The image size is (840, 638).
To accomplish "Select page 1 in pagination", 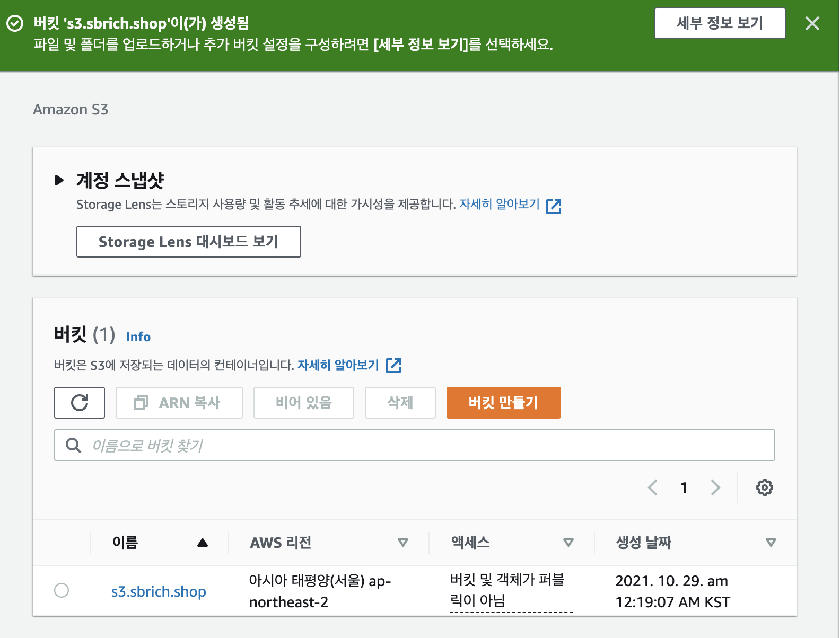I will click(x=684, y=488).
